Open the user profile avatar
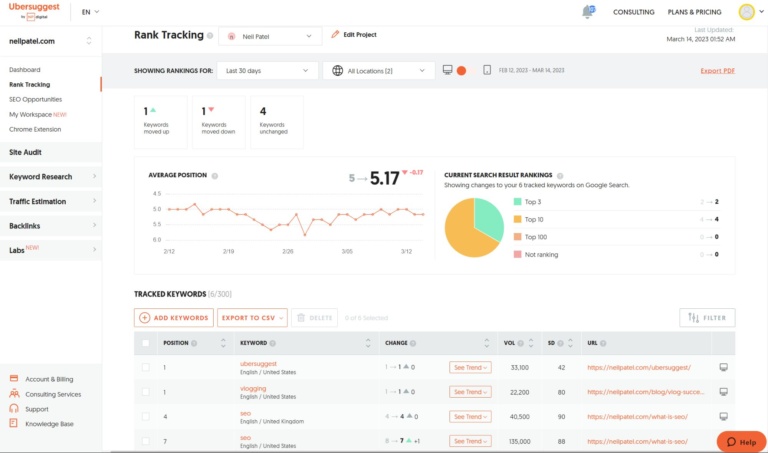This screenshot has width=768, height=453. 746,12
